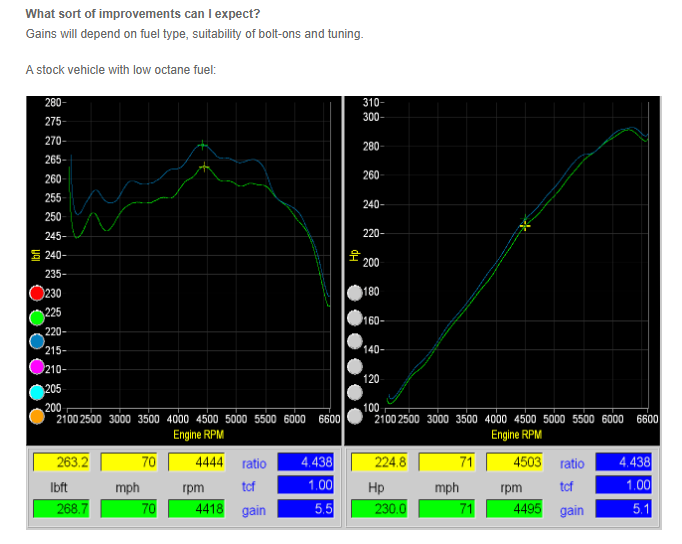Click the peak crosshair on blue torque curve
Image resolution: width=682 pixels, height=544 pixels.
[203, 145]
